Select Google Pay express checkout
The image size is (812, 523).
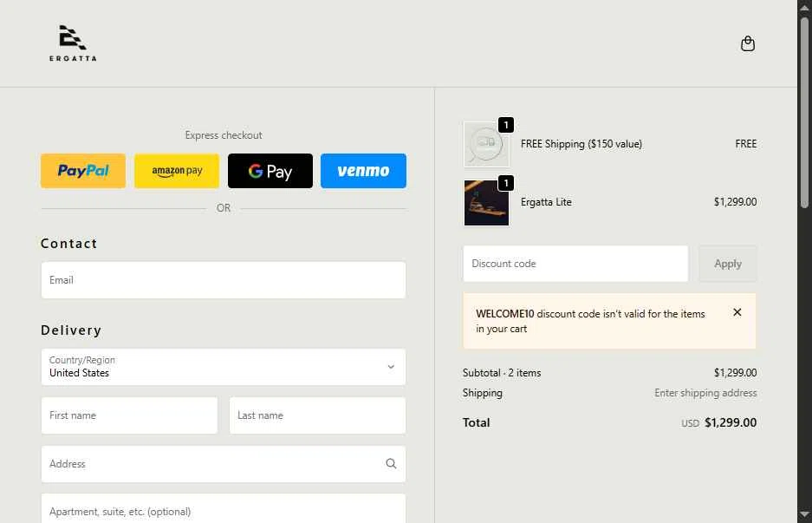(x=270, y=171)
